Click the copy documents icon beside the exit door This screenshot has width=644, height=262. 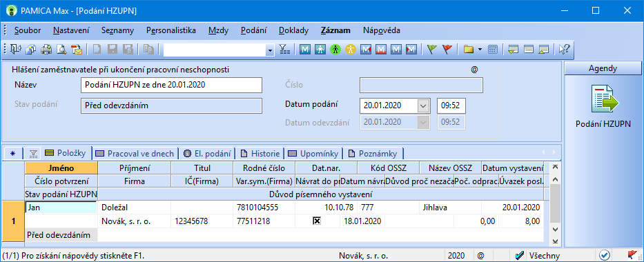point(31,50)
